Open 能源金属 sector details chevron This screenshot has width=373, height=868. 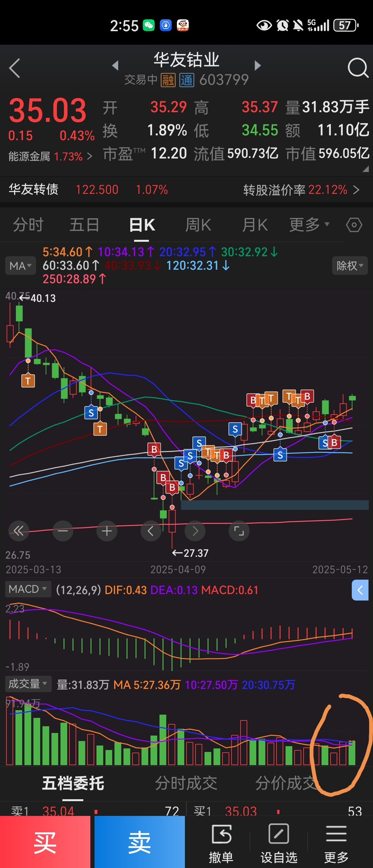pyautogui.click(x=89, y=156)
